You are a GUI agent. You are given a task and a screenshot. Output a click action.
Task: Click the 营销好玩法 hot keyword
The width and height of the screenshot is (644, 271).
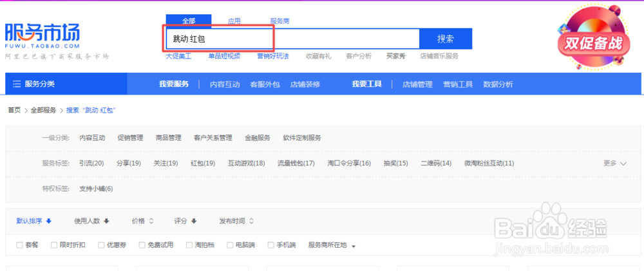[x=273, y=56]
